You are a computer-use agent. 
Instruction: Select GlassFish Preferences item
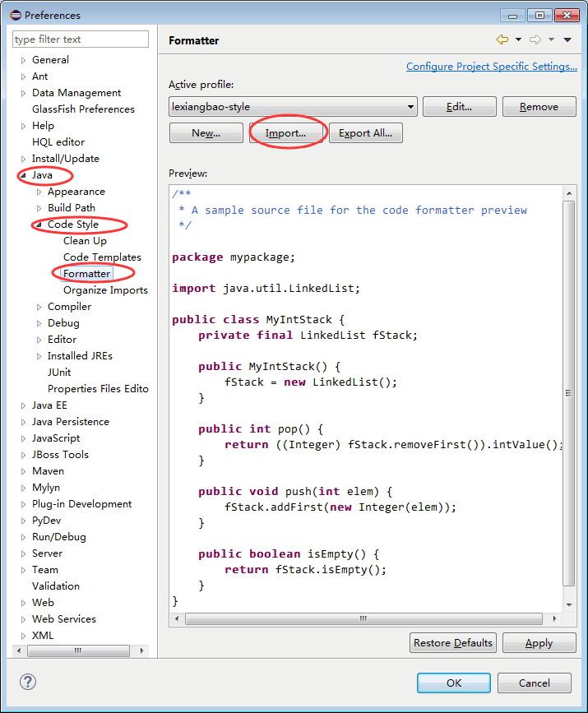83,109
